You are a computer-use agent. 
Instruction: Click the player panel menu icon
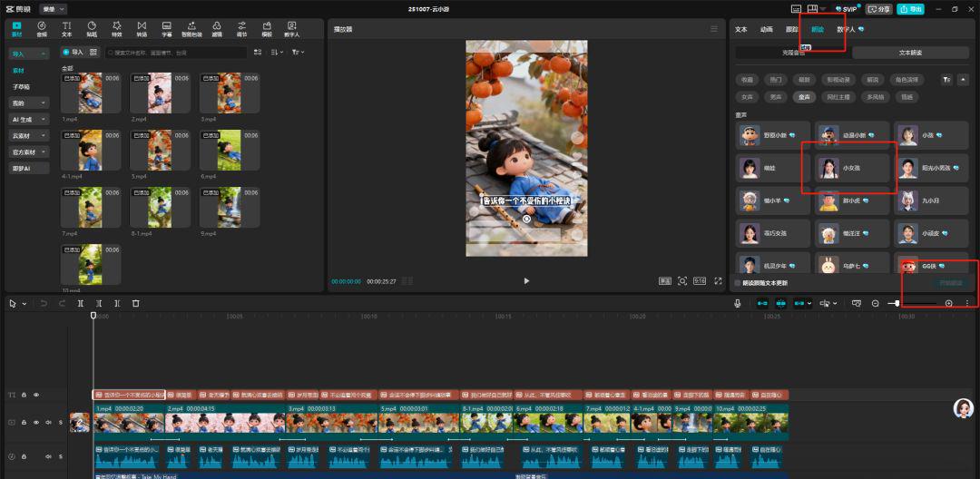714,29
